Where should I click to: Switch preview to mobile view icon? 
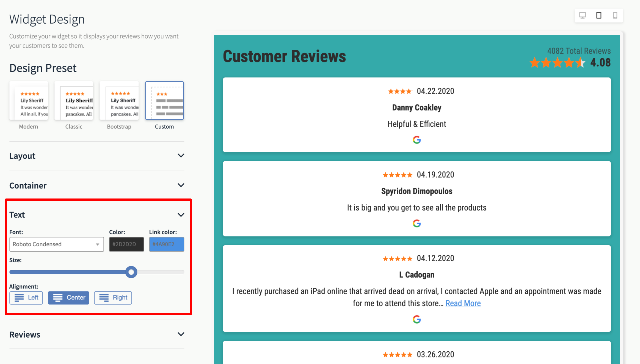[615, 15]
